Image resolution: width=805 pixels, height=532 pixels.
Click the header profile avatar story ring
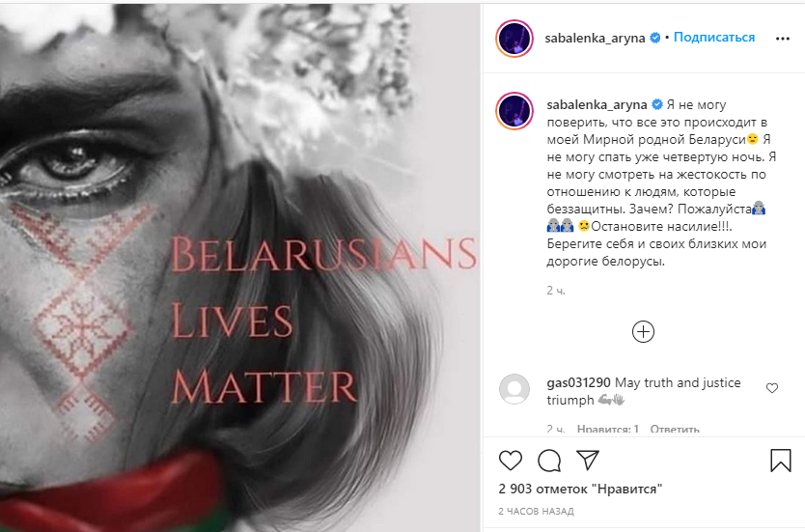pyautogui.click(x=514, y=39)
